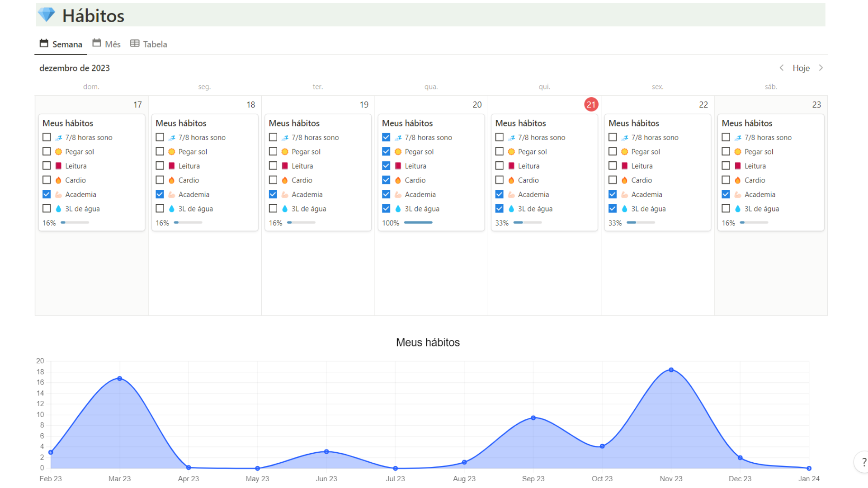Jump to today with Hoje button
Screen dimensions: 868x488
click(801, 68)
